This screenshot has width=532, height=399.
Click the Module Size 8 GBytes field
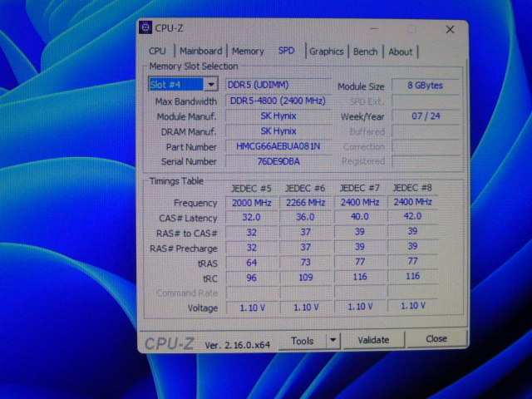coord(426,86)
